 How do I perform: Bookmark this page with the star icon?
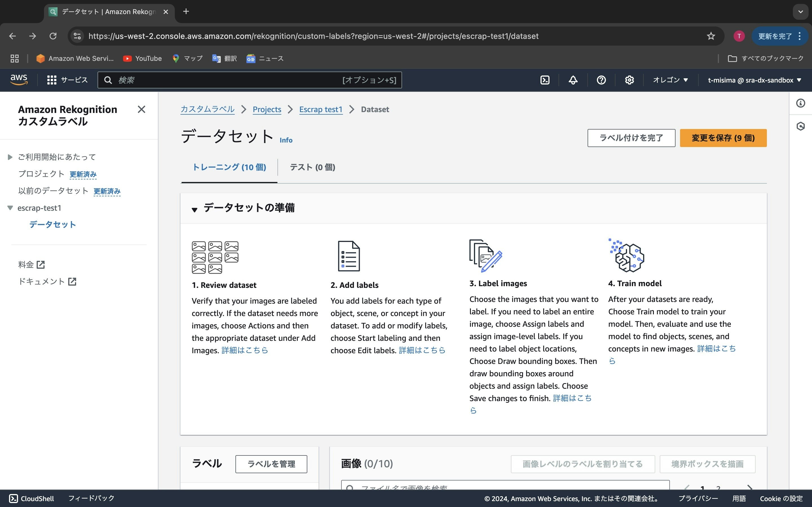click(711, 36)
